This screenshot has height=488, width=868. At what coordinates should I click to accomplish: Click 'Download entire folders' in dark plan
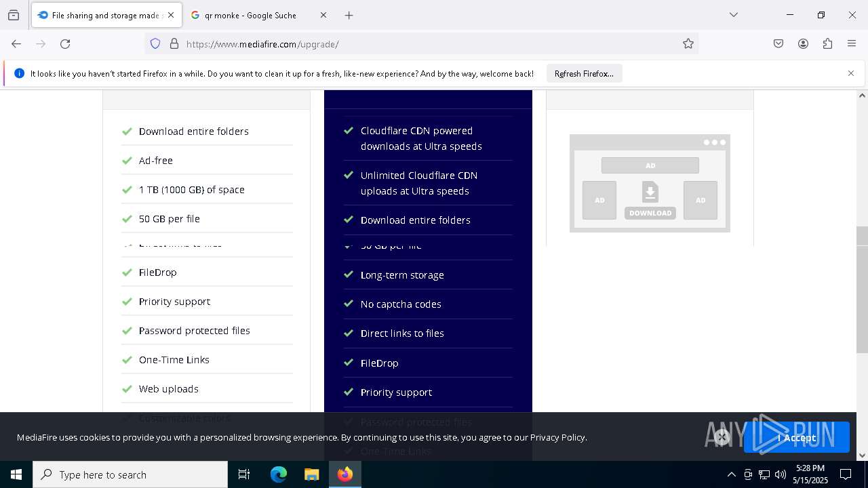tap(416, 220)
